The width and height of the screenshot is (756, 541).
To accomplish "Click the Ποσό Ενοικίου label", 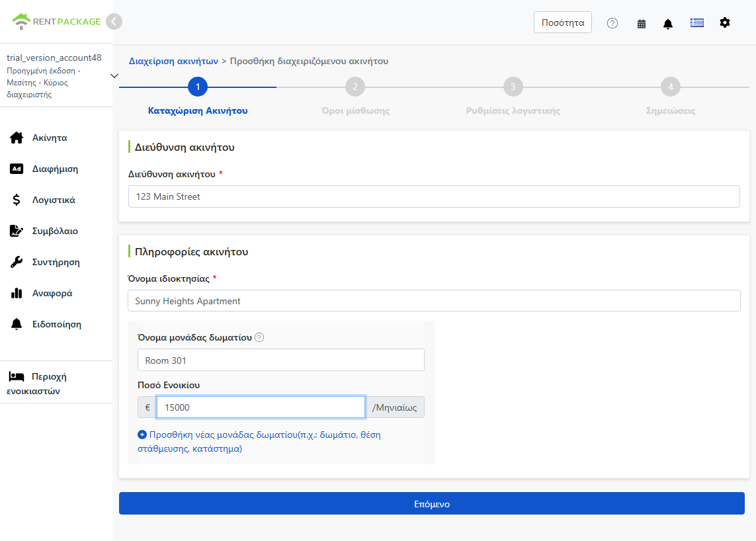I will (x=169, y=386).
